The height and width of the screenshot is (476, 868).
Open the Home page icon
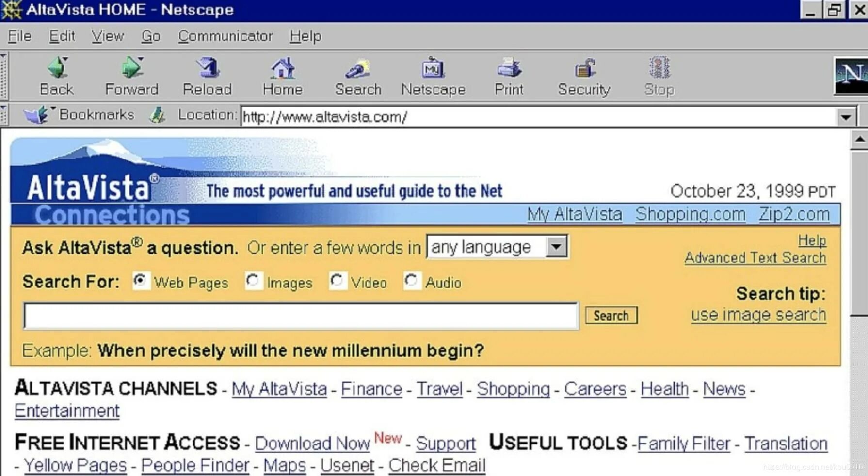283,68
